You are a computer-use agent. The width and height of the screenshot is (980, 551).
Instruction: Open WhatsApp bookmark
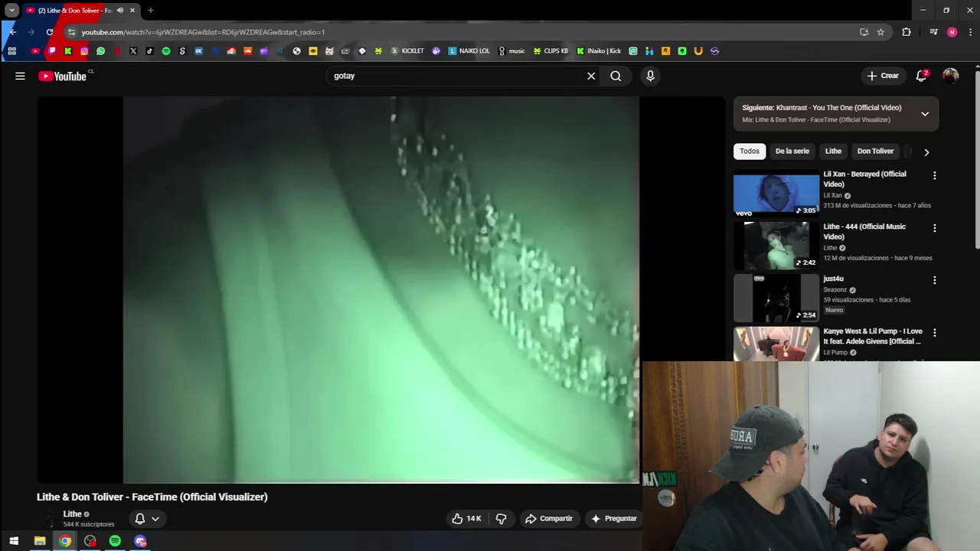pyautogui.click(x=100, y=51)
